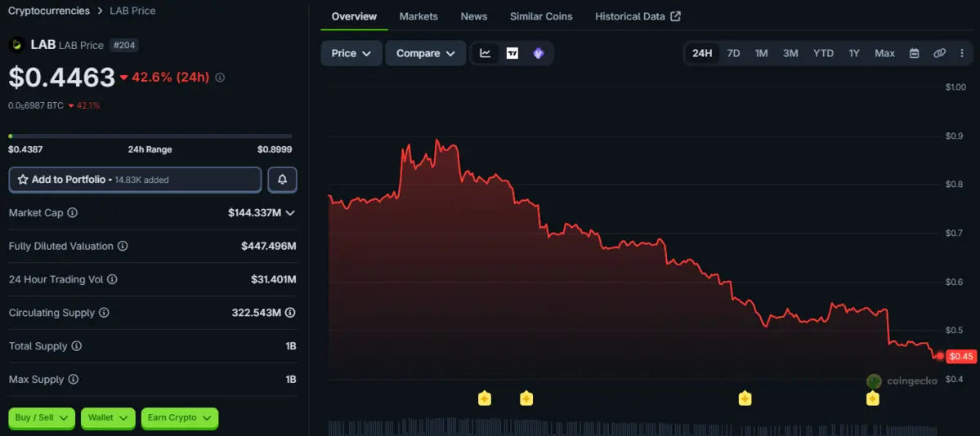The width and height of the screenshot is (980, 436).
Task: Click the Market Cap info icon
Action: point(73,213)
